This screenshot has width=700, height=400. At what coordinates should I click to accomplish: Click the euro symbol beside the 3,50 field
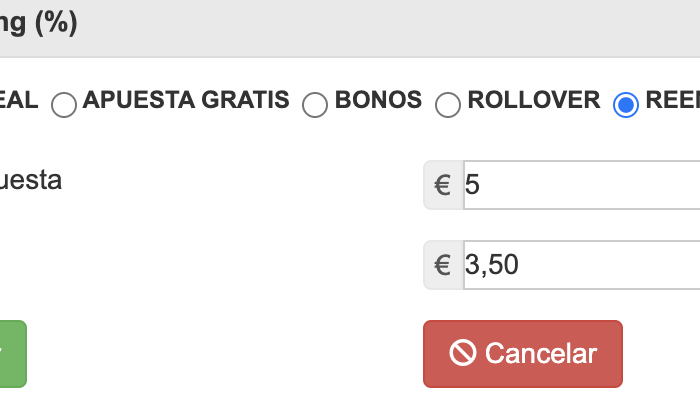[443, 265]
